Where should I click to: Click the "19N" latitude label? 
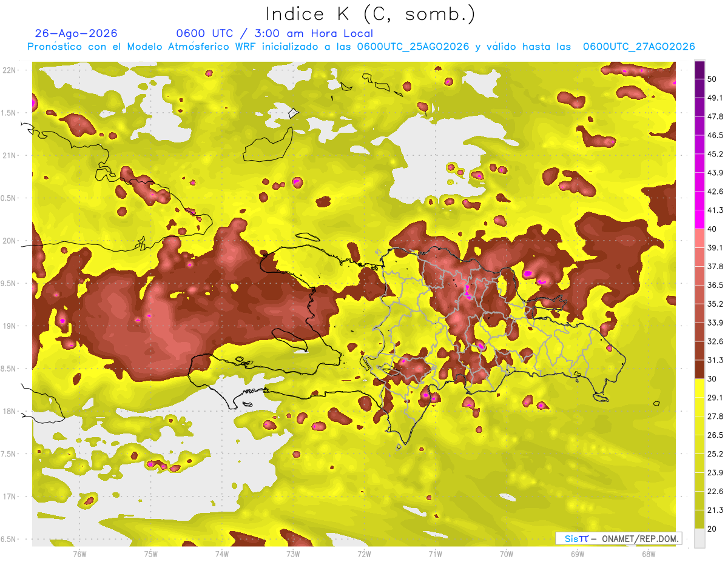pyautogui.click(x=8, y=326)
